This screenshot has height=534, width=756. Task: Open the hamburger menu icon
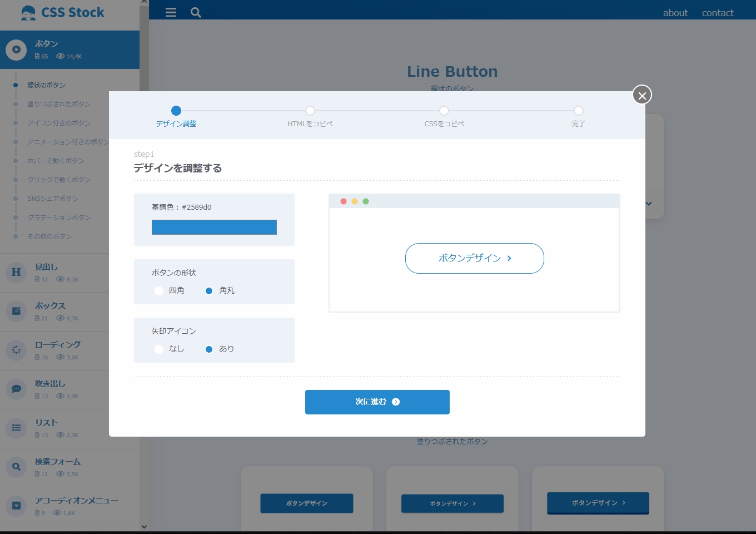(x=171, y=12)
